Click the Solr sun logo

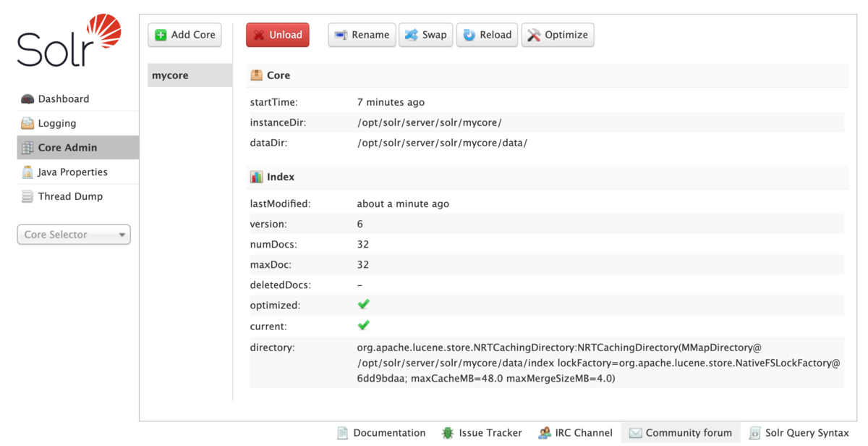click(103, 32)
